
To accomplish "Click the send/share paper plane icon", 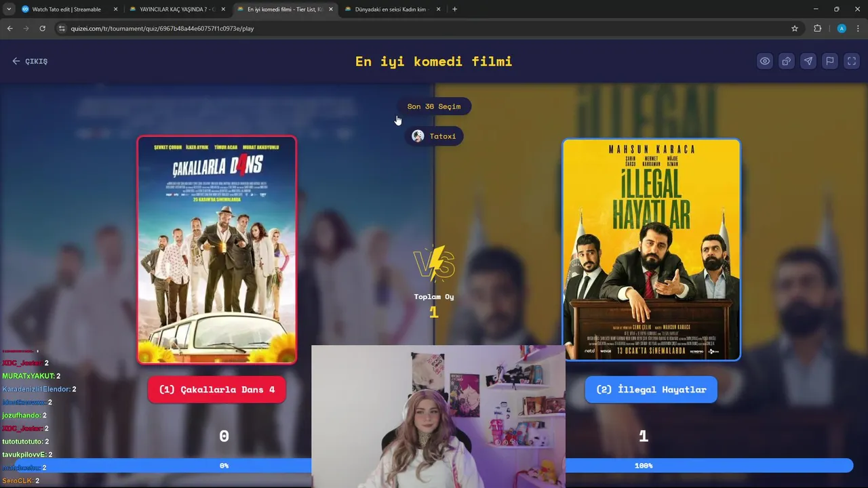I will coord(808,61).
